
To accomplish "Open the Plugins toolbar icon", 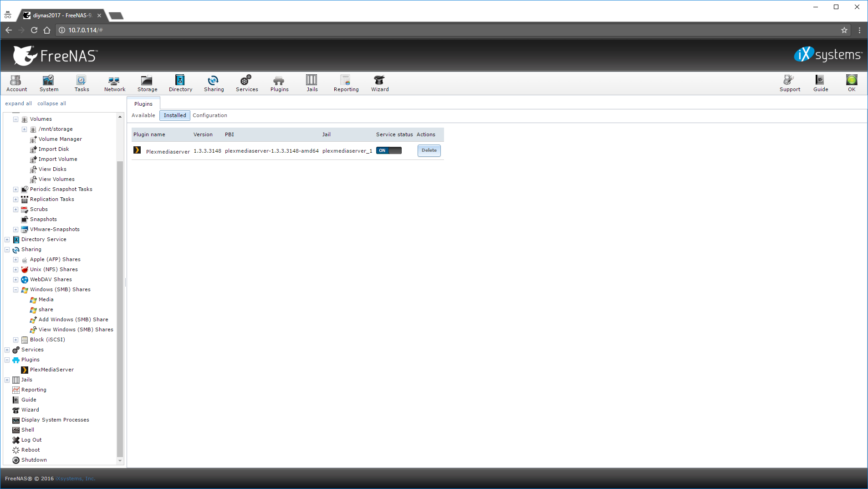I will [279, 83].
